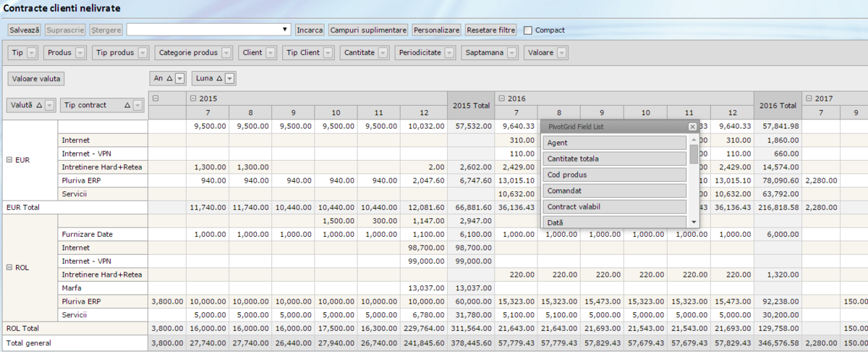Collapse the ROL row group
The image size is (868, 352).
(x=9, y=267)
